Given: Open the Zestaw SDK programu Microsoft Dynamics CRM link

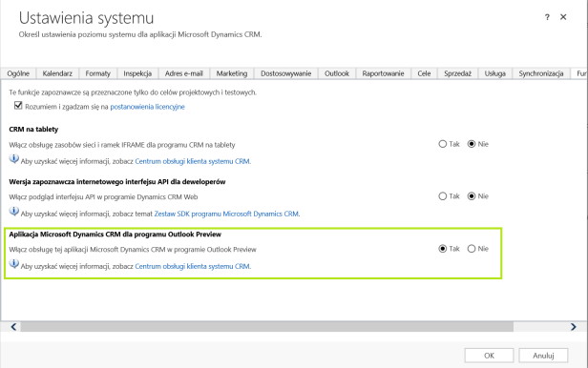Looking at the screenshot, I should [227, 214].
